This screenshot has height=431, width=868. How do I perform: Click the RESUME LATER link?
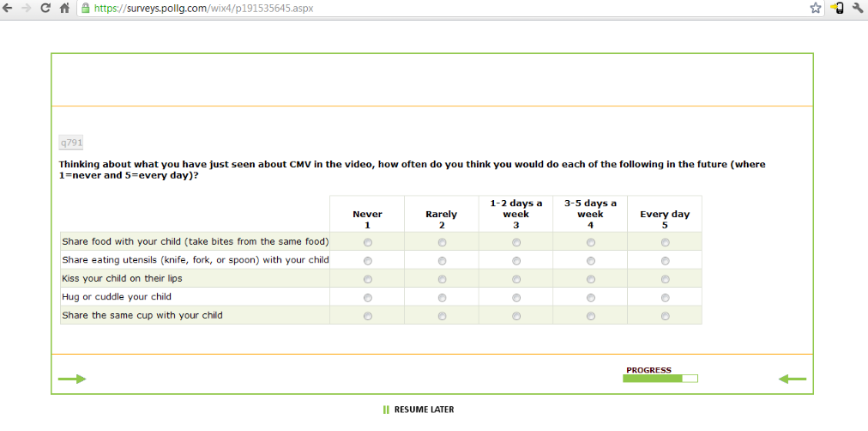pos(424,410)
